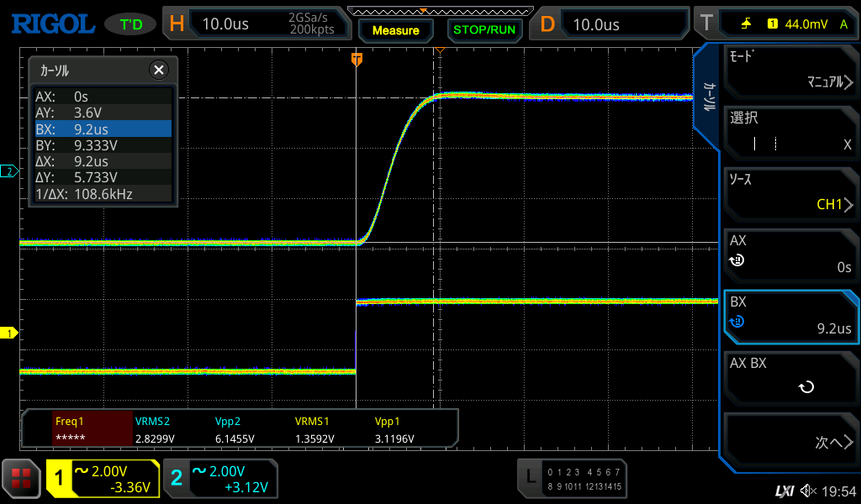Click the speaker sound icon
Screen dimensions: 861x504
coord(808,491)
